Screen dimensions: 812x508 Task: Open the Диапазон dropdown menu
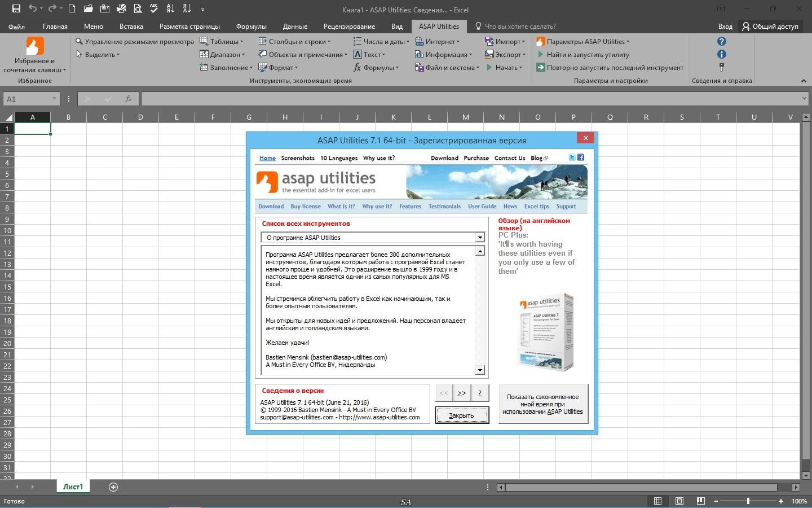(x=222, y=54)
